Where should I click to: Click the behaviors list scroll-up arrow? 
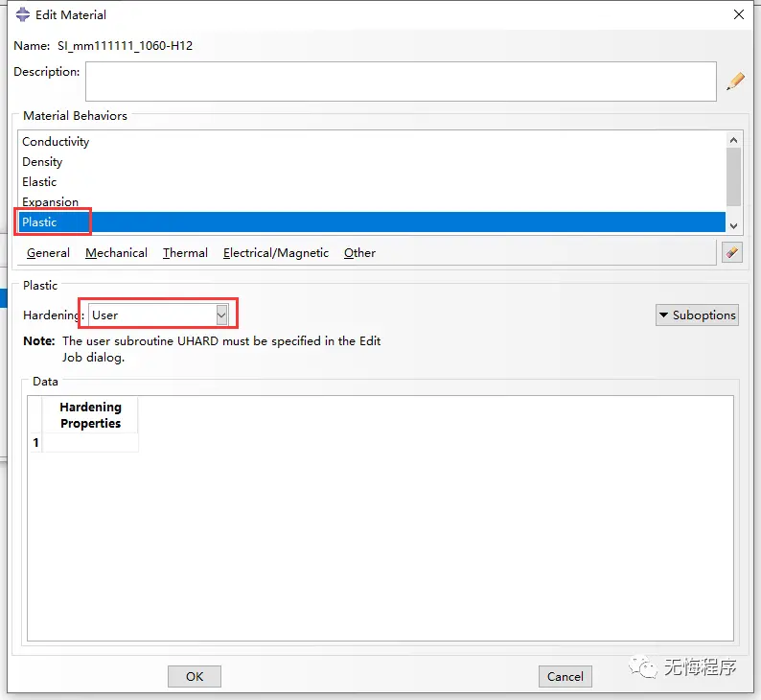[x=733, y=140]
